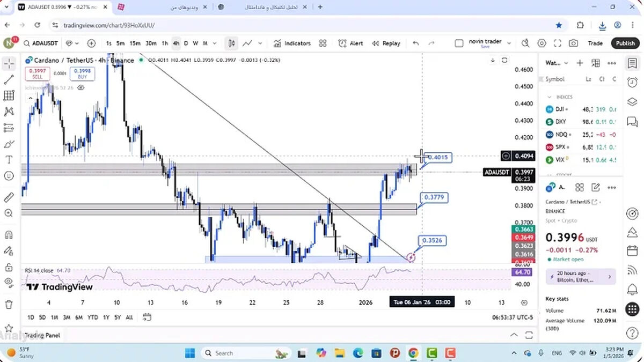Image resolution: width=644 pixels, height=362 pixels.
Task: Create an Alert from the toolbar
Action: [350, 43]
